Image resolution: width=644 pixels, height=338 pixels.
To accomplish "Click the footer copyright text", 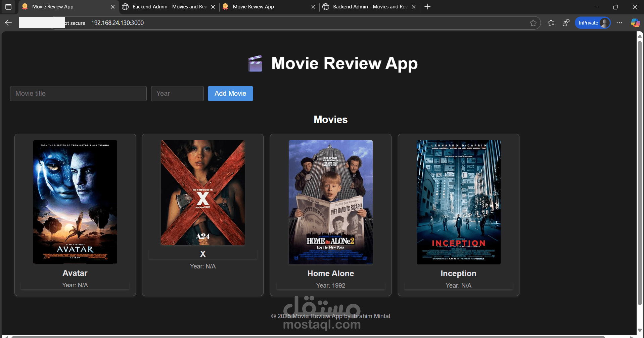I will (x=331, y=316).
